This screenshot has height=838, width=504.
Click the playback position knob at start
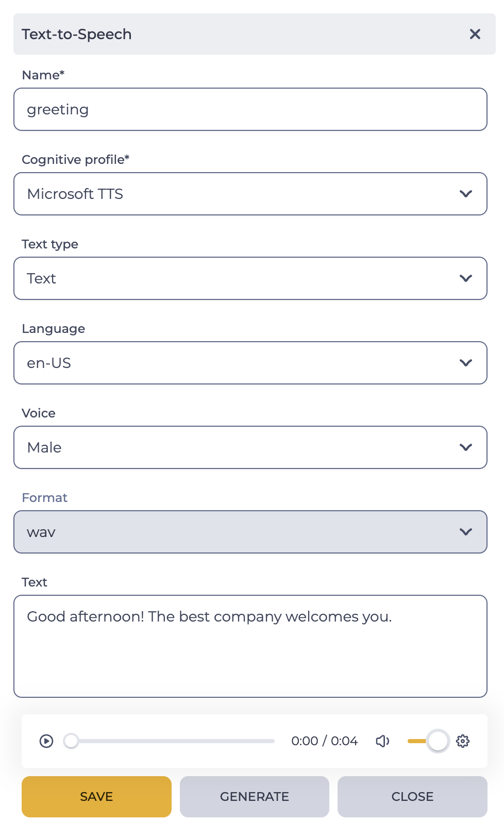coord(71,741)
